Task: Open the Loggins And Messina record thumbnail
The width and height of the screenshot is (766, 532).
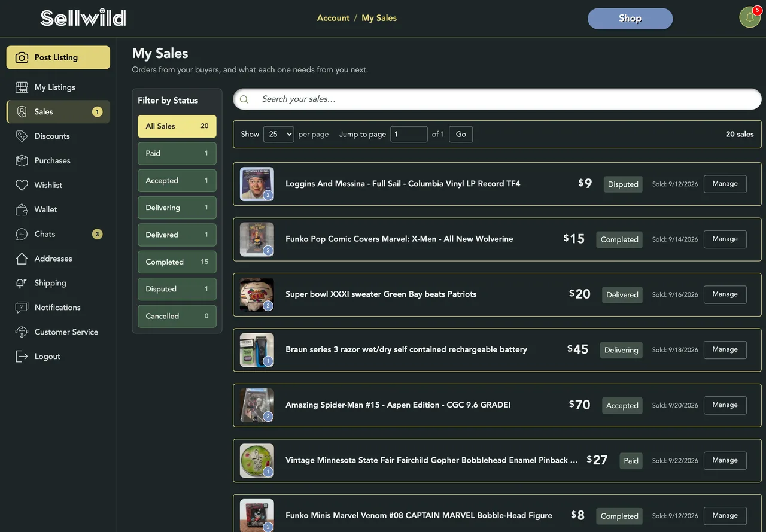Action: (257, 184)
